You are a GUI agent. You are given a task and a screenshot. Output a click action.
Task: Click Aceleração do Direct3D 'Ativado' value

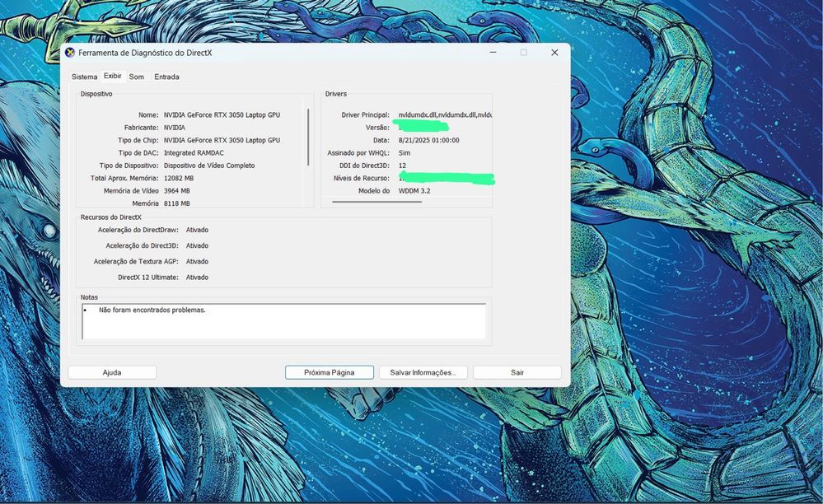[x=198, y=245]
